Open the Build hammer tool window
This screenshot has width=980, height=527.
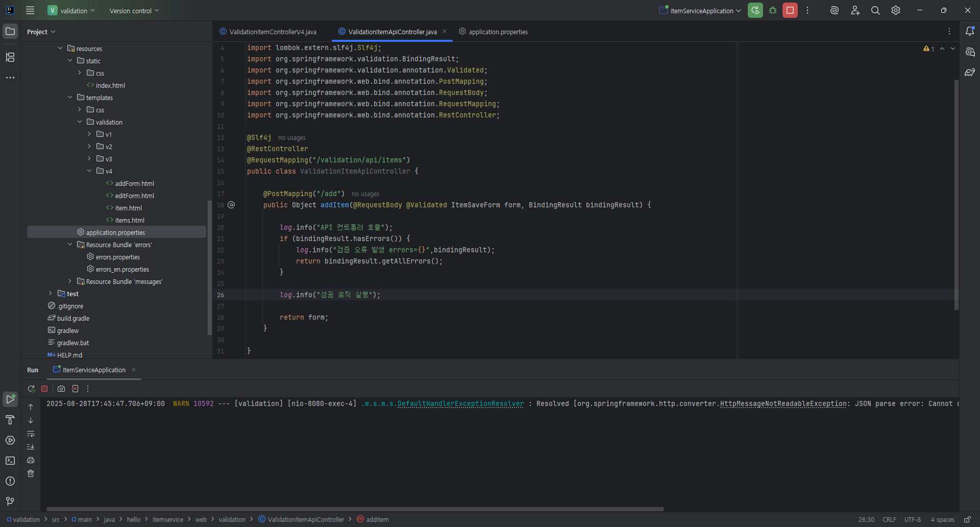tap(10, 420)
